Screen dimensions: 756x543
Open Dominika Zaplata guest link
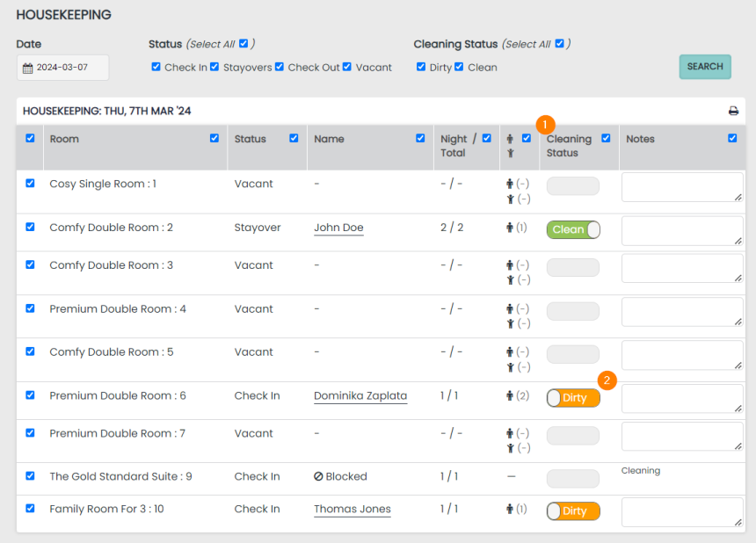pos(360,396)
